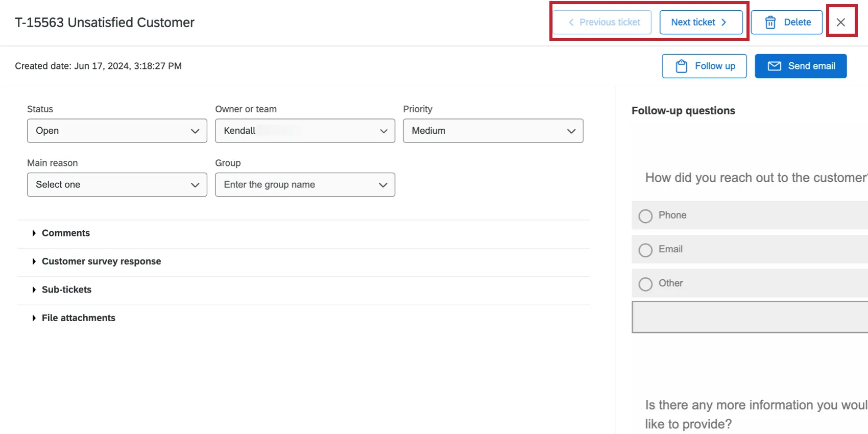Click the Send email button label

click(x=811, y=66)
